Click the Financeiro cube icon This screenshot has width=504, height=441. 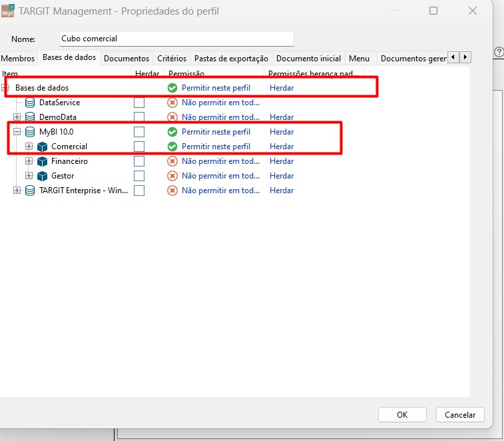pos(42,161)
